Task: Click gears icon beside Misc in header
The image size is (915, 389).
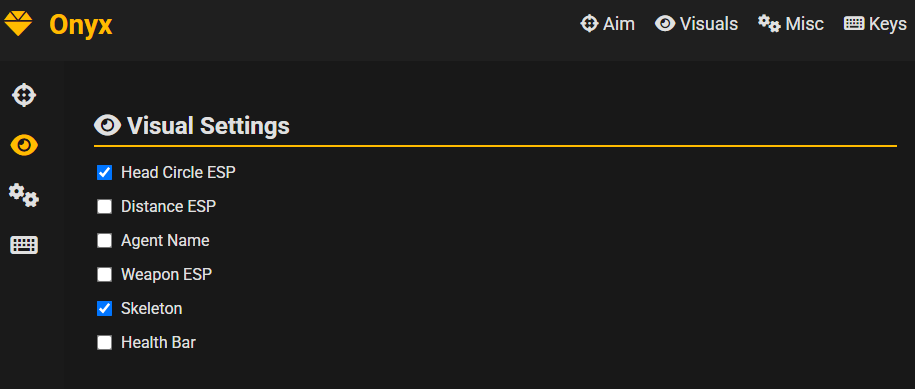Action: pos(769,24)
